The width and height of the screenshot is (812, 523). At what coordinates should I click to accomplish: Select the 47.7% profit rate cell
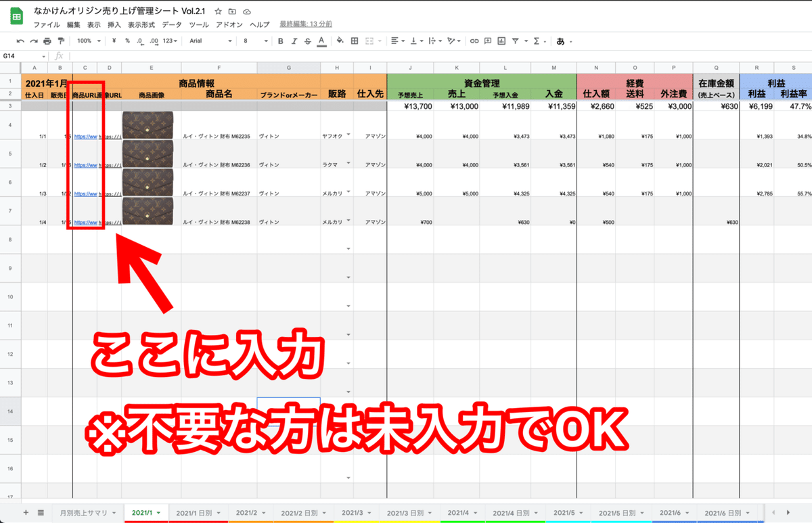coord(793,106)
